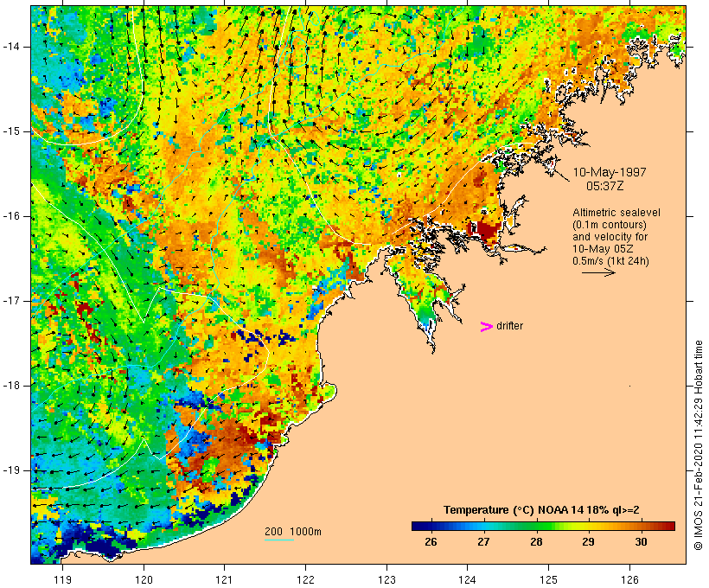Click the longitude label '119'
Screen dimensions: 709x588
tap(62, 579)
